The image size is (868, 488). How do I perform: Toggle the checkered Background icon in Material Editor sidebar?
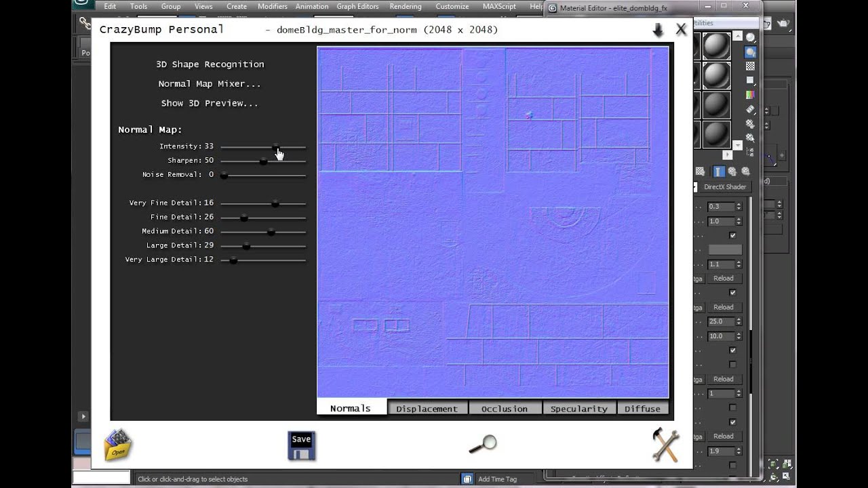(751, 66)
